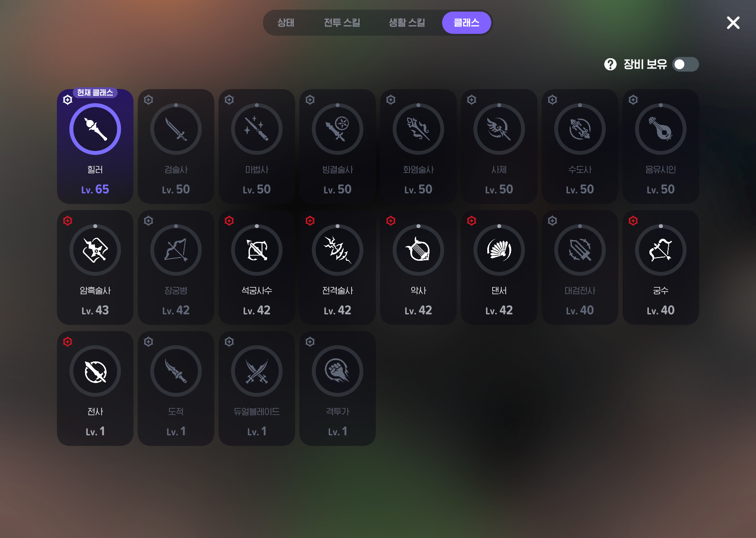Select the 대검전사 greatsword icon
Screen dimensions: 756x538
(x=580, y=250)
